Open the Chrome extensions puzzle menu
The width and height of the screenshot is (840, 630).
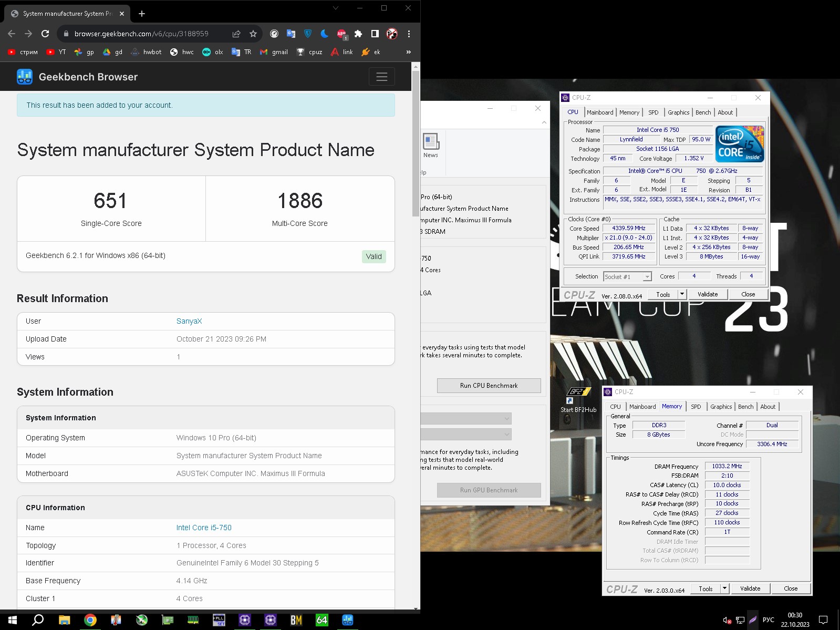[358, 34]
